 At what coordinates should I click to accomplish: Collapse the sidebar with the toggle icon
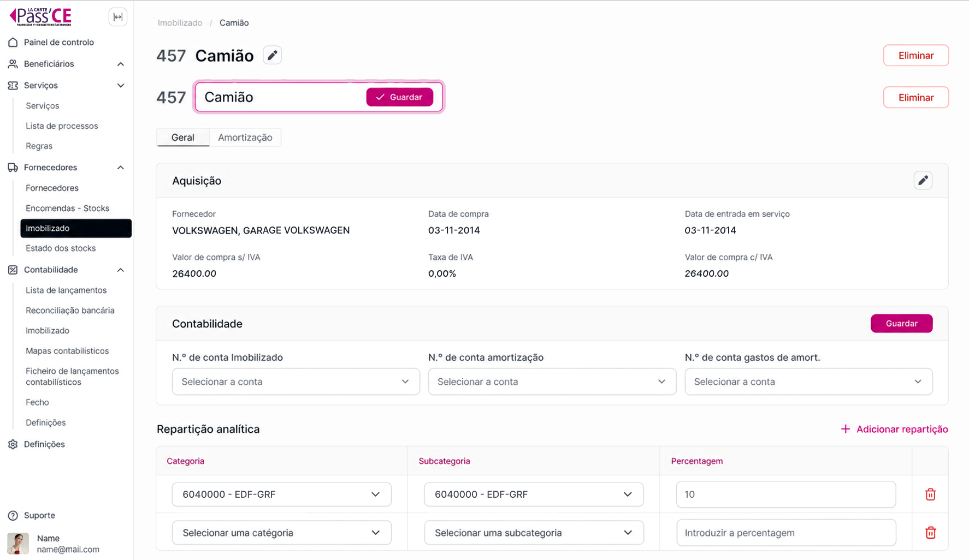[118, 17]
